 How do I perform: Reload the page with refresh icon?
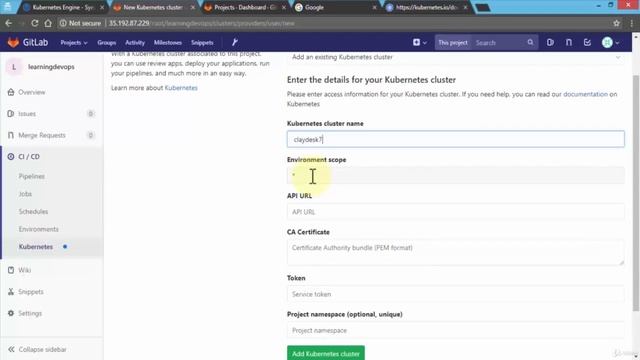pyautogui.click(x=35, y=23)
